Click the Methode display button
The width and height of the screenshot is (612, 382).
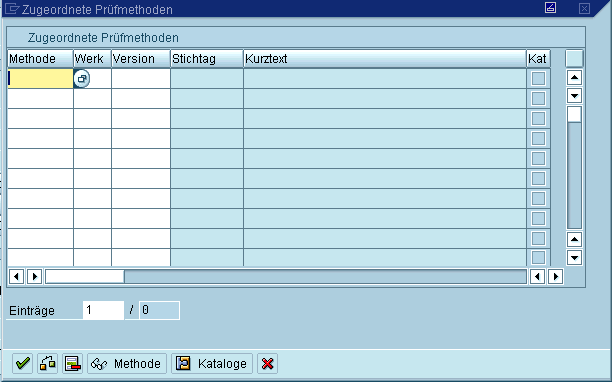pyautogui.click(x=127, y=364)
